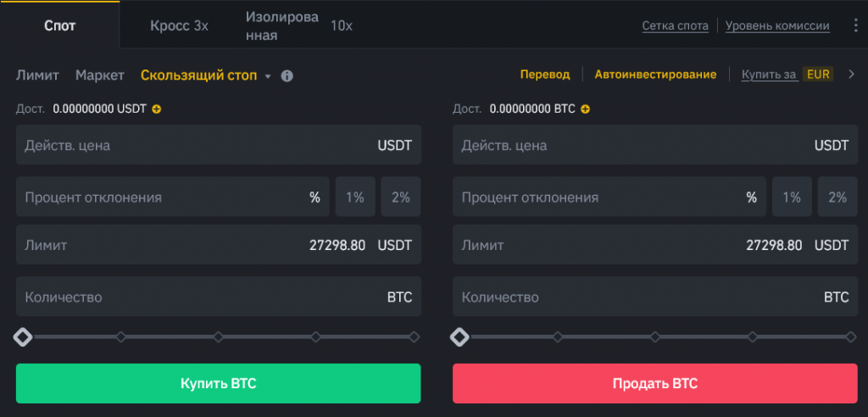Open the Кросс 3x margin tab
This screenshot has height=417, width=868.
[179, 25]
